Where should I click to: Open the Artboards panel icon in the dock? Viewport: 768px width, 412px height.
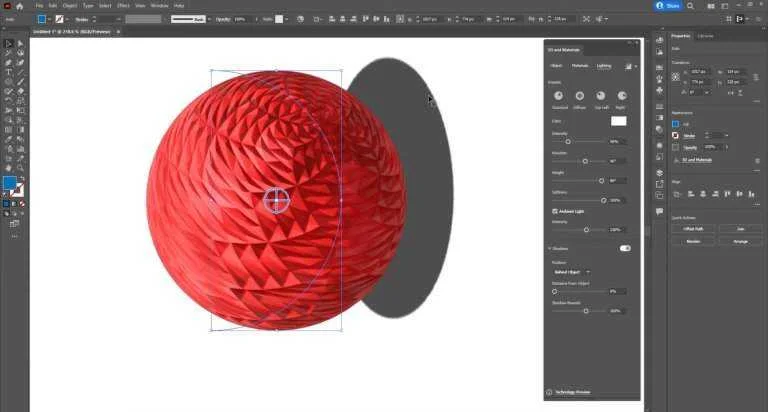tap(659, 195)
